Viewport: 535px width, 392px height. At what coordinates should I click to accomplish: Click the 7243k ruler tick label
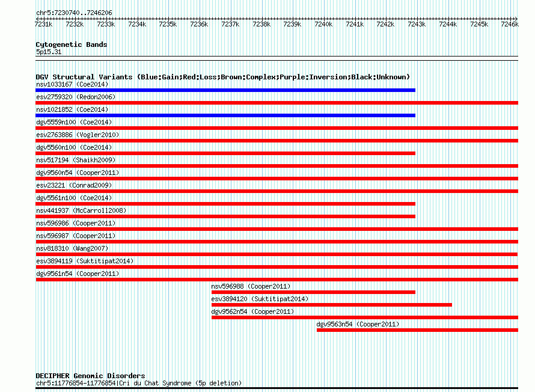417,24
